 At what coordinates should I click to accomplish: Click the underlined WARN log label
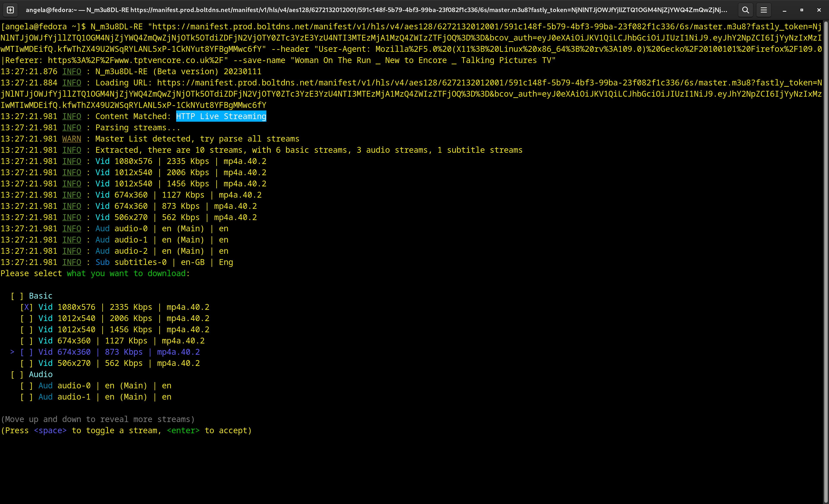pyautogui.click(x=71, y=139)
